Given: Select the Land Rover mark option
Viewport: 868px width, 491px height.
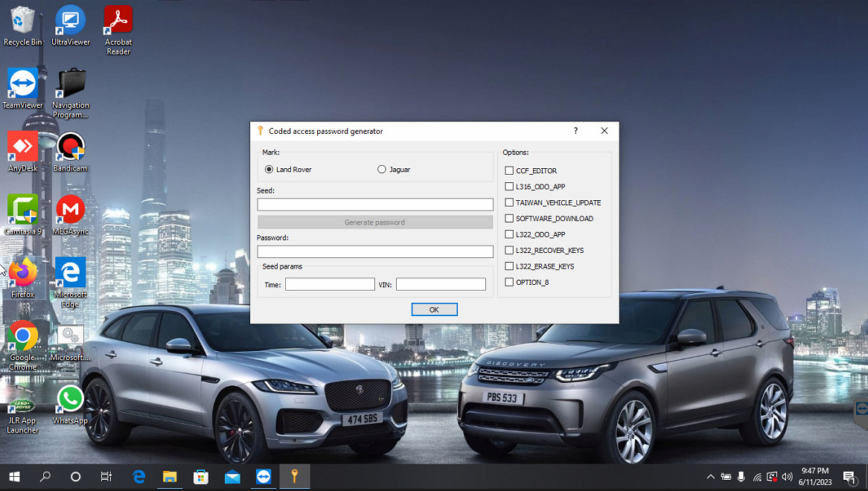Looking at the screenshot, I should [x=269, y=170].
